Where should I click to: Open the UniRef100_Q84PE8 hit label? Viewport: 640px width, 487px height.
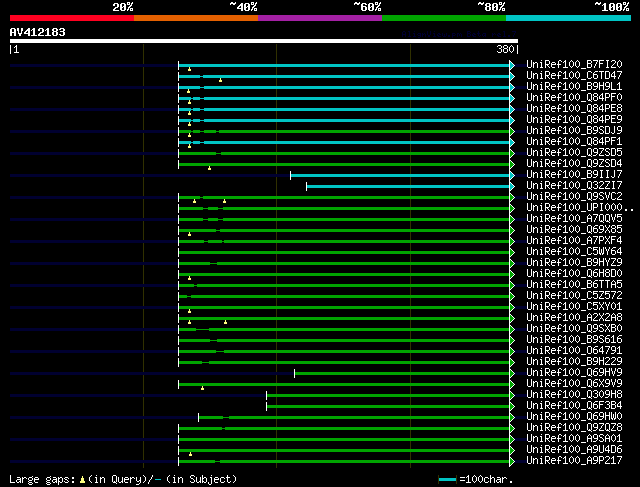574,109
